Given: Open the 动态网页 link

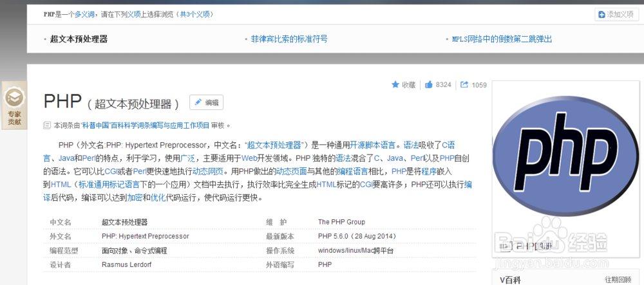Looking at the screenshot, I should tap(208, 171).
